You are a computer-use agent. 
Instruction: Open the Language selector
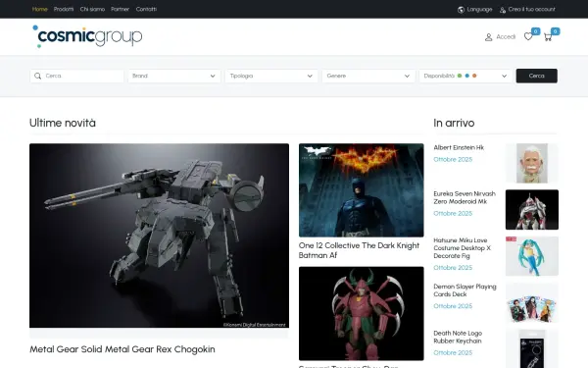(x=474, y=10)
